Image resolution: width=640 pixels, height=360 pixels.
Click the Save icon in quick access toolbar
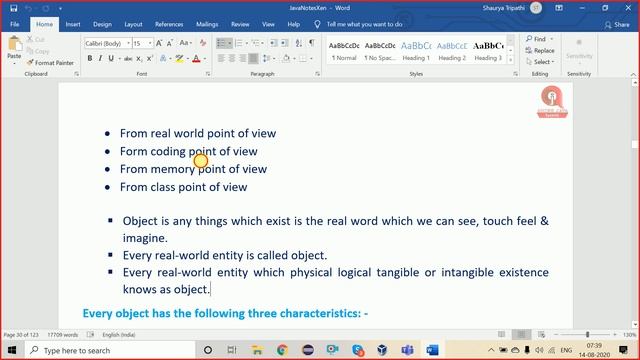tap(13, 8)
